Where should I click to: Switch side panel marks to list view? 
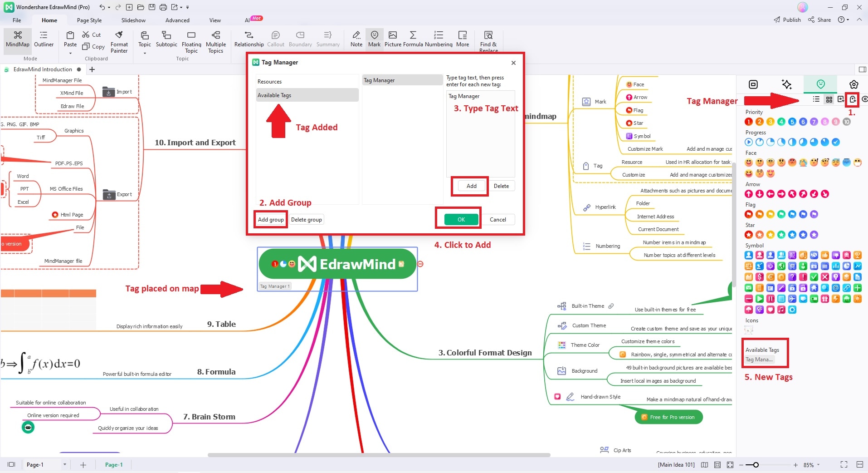pyautogui.click(x=816, y=99)
